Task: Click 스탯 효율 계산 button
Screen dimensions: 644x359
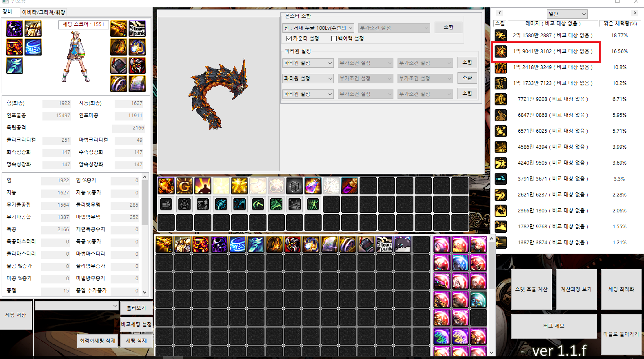Action: [531, 289]
